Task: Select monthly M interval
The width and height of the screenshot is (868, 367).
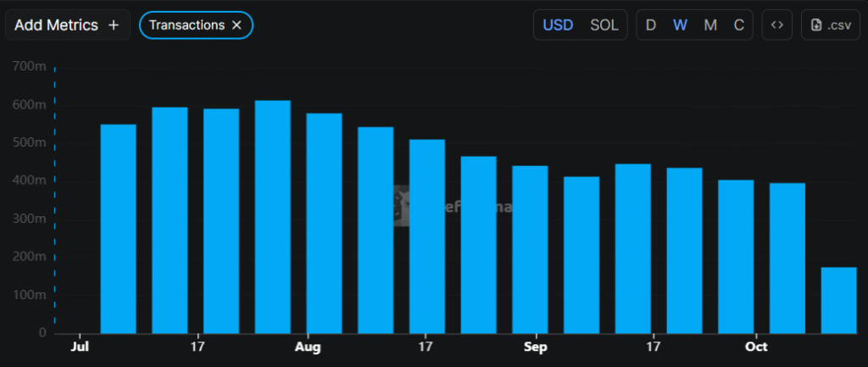Action: 710,25
